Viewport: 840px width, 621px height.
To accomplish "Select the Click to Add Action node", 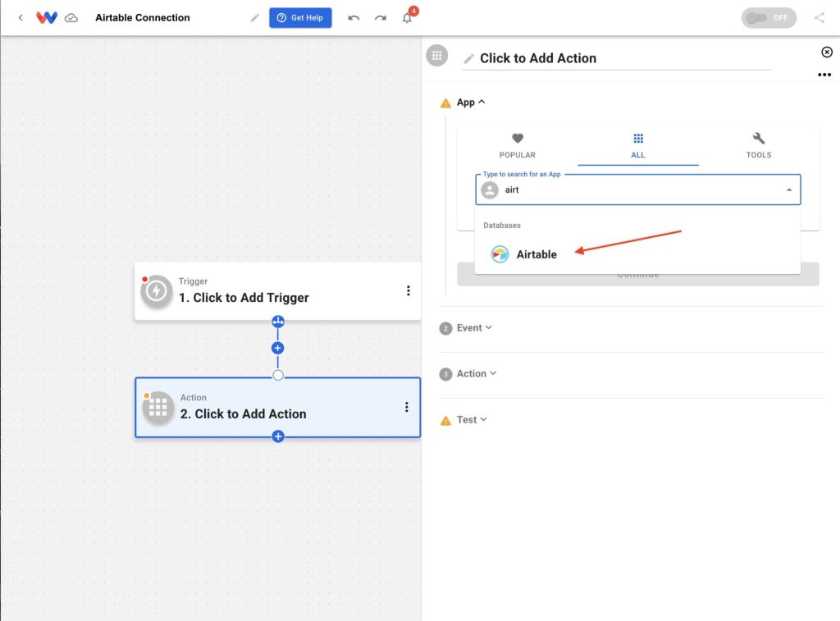I will point(277,407).
